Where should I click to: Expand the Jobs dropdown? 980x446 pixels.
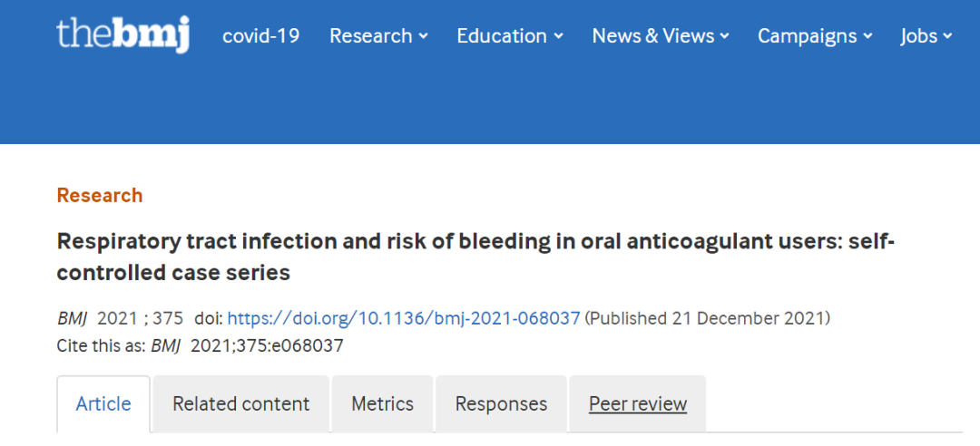926,36
